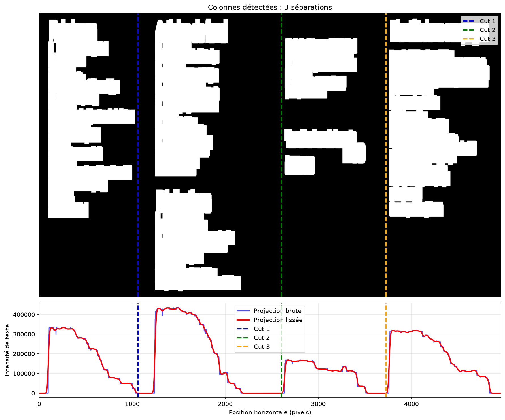Select the "Position horizontale (pixels)" axis label
The width and height of the screenshot is (505, 420).
(x=270, y=412)
